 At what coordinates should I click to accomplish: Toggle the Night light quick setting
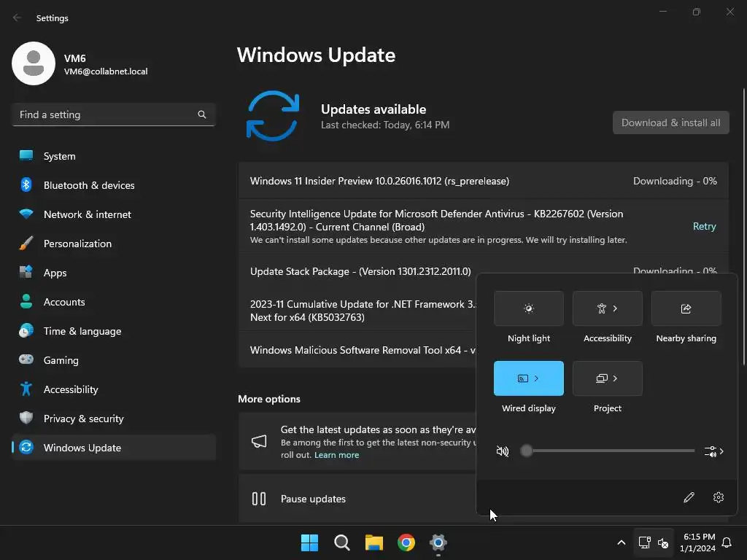click(528, 308)
